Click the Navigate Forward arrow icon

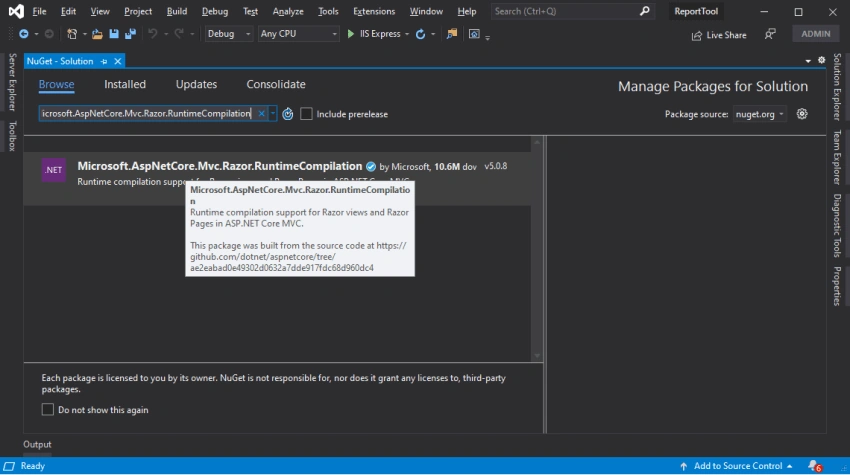pos(49,34)
